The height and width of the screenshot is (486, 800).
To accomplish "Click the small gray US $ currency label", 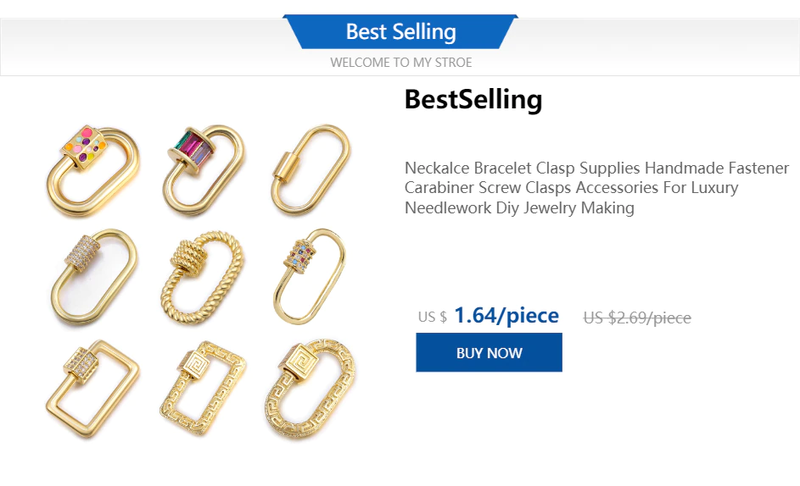I will (x=432, y=317).
